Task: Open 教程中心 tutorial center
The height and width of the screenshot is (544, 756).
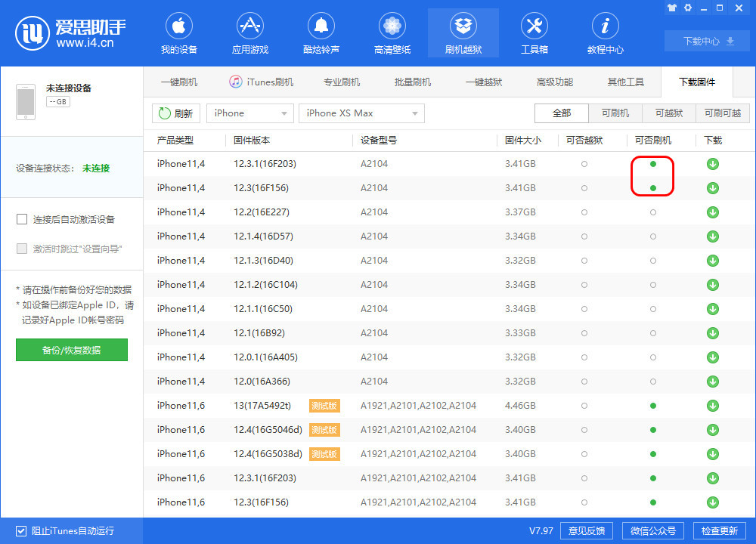Action: [x=606, y=35]
